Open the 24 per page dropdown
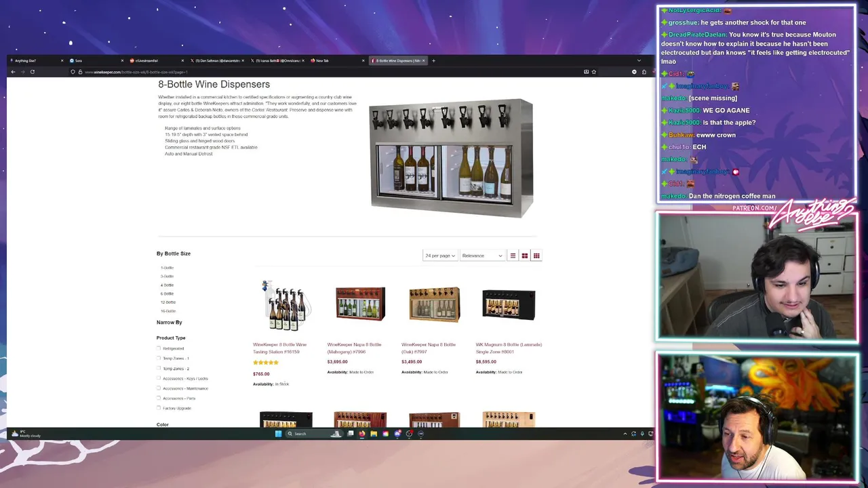 point(439,256)
